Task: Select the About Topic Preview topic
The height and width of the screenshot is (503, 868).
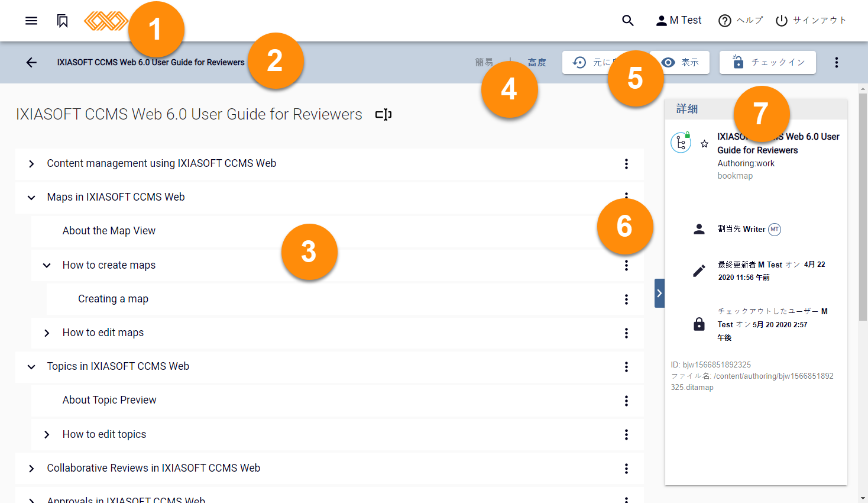Action: pyautogui.click(x=109, y=400)
